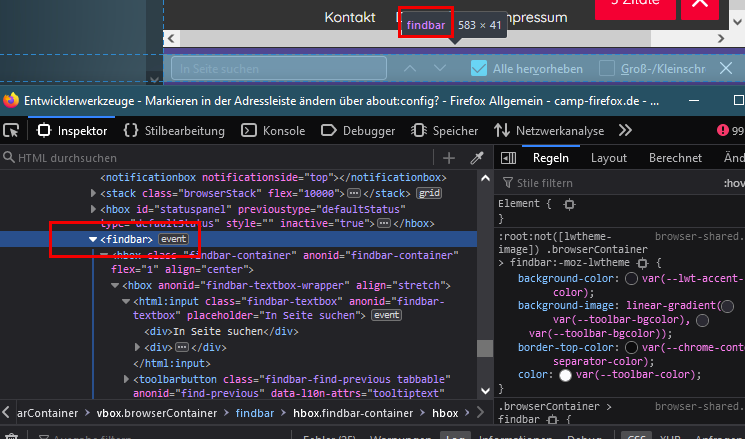
Task: Click the find bar text field
Action: tap(279, 68)
